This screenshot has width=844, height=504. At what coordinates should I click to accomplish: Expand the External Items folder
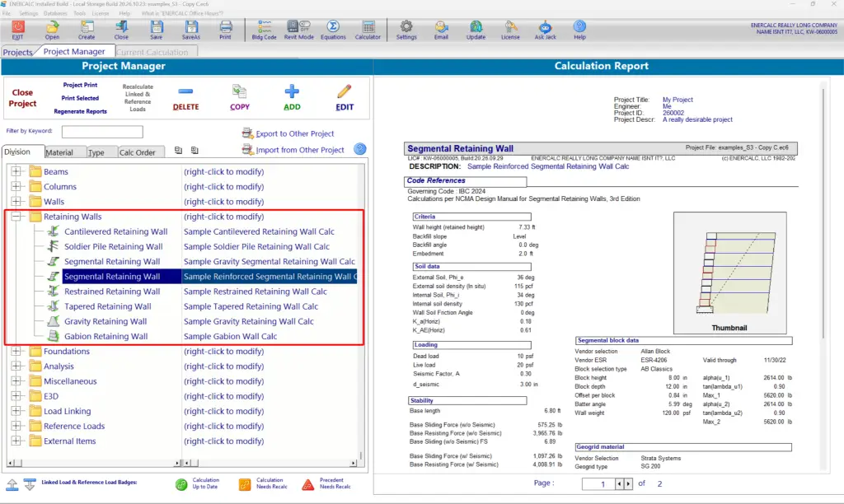pyautogui.click(x=16, y=441)
